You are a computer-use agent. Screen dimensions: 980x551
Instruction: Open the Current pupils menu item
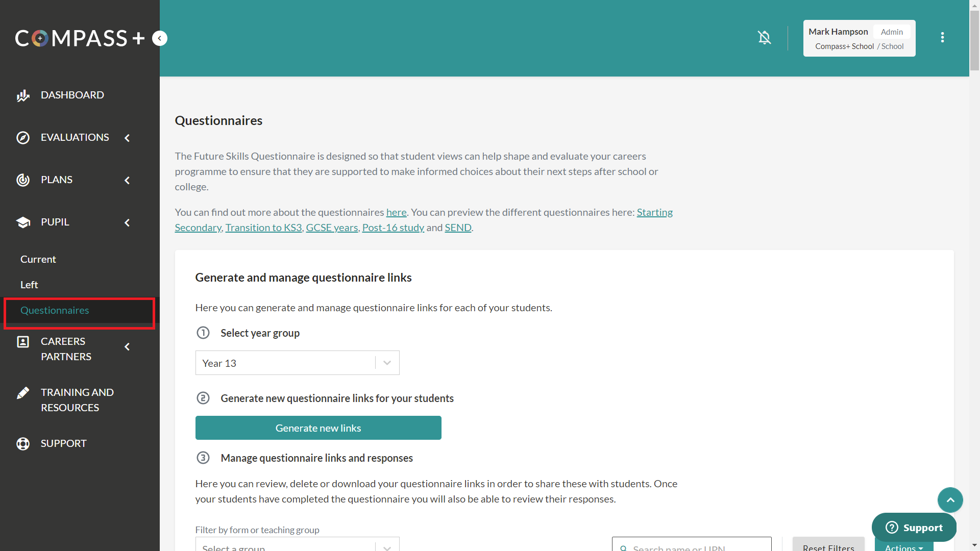click(38, 259)
